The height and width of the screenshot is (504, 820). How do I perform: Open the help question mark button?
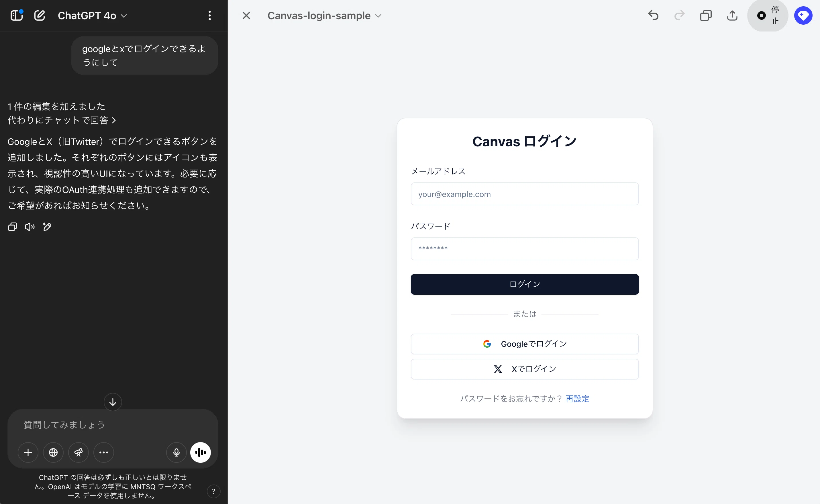(214, 491)
